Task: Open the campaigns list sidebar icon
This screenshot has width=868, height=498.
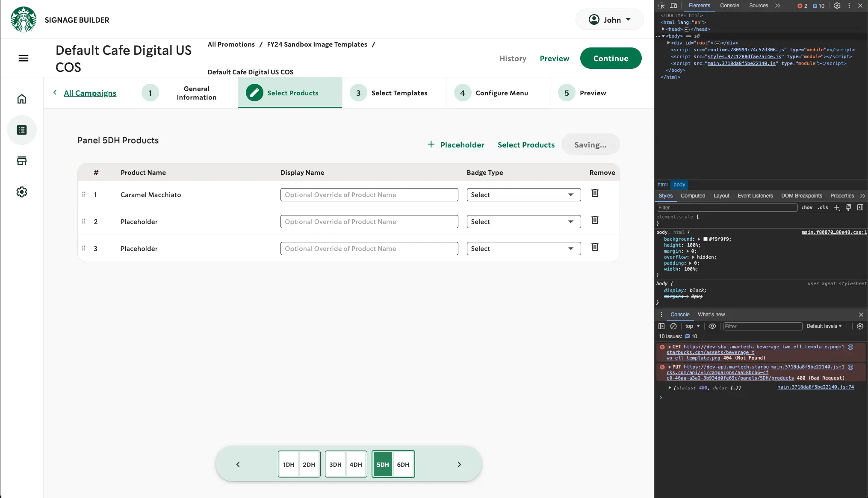Action: 22,130
